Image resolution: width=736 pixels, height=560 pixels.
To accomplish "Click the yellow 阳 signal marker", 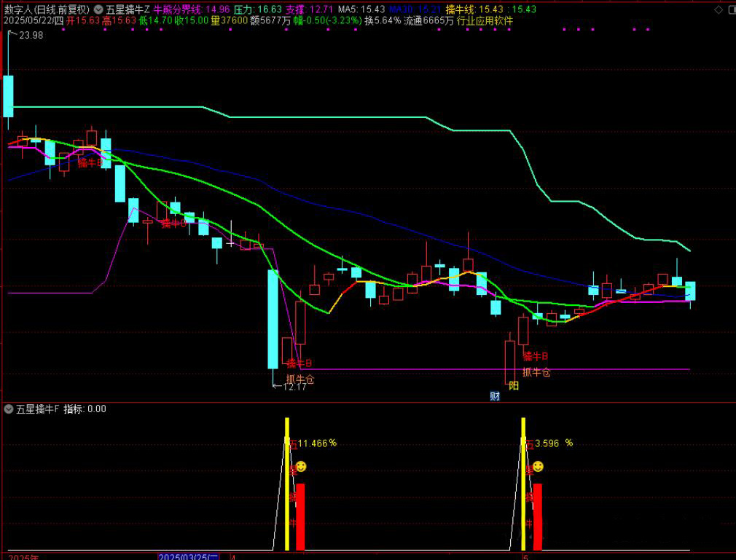I will 514,386.
